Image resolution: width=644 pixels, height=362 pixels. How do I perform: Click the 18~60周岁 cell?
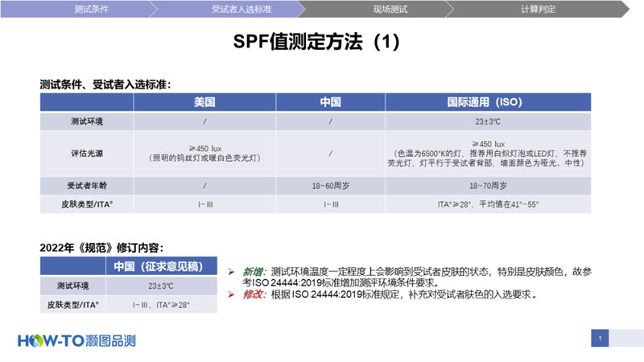pos(330,186)
